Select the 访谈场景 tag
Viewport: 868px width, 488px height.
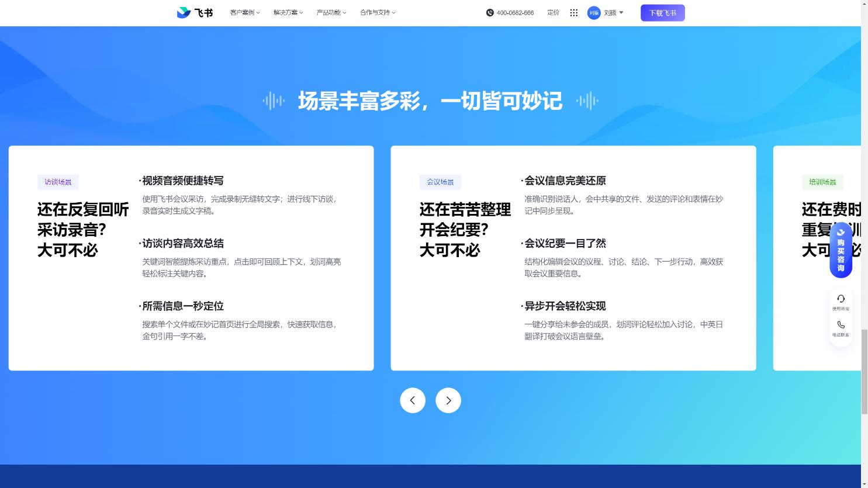tap(58, 182)
